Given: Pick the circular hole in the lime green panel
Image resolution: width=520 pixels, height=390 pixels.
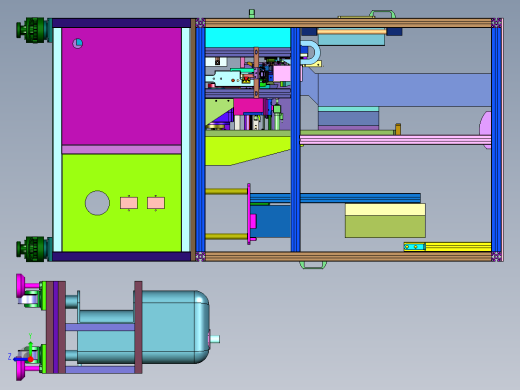Looking at the screenshot, I should point(97,203).
